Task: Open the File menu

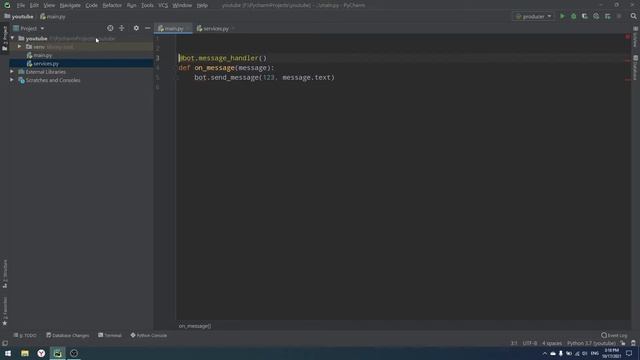Action: coord(21,5)
